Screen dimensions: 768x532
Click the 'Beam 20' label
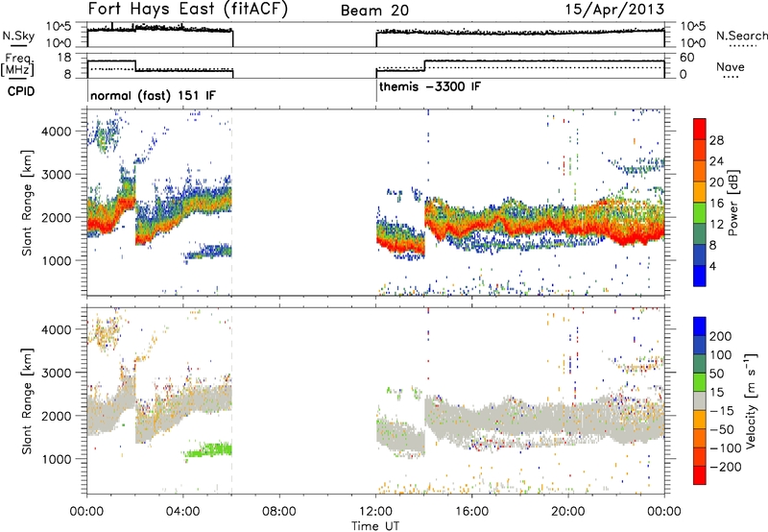click(374, 11)
